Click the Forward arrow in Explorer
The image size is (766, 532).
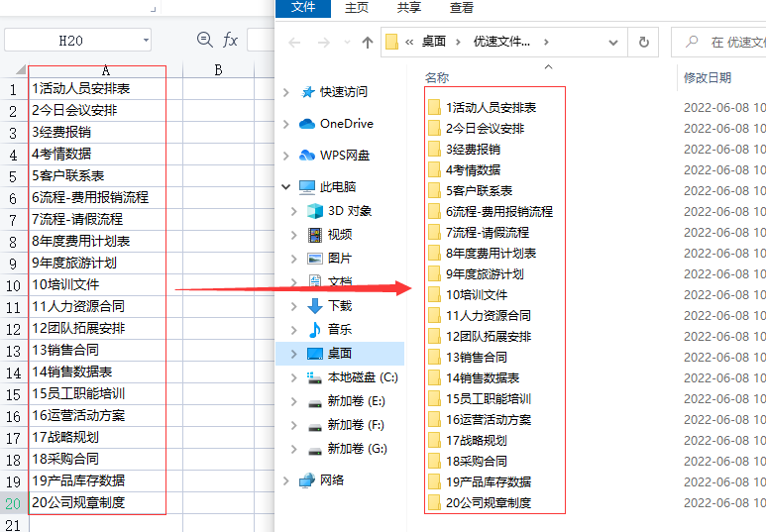pyautogui.click(x=323, y=43)
